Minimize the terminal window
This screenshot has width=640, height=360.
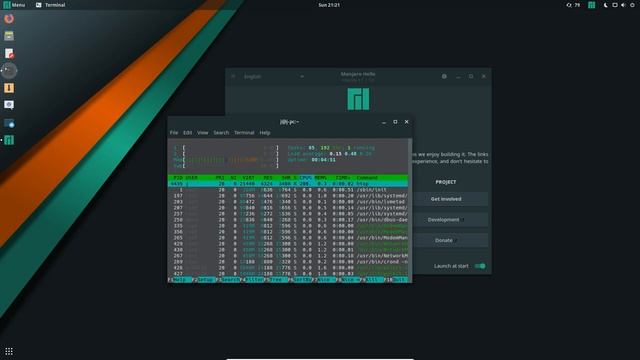[x=384, y=122]
